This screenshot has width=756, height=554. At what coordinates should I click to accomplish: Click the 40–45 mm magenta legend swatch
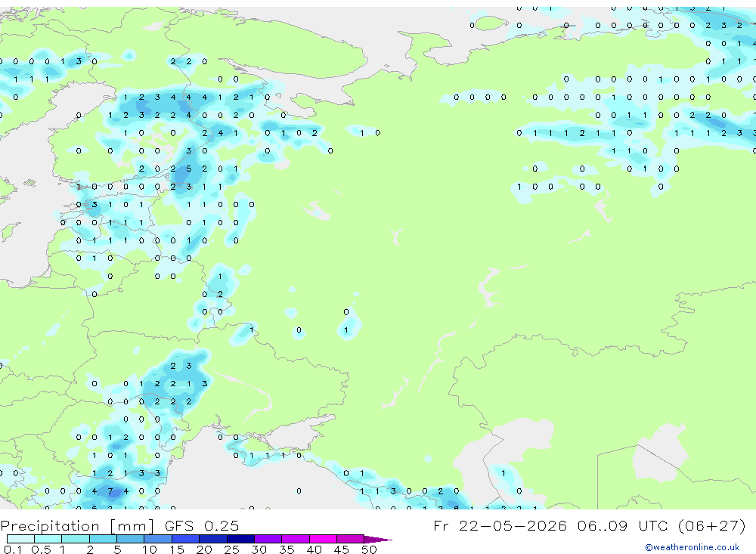(x=323, y=539)
